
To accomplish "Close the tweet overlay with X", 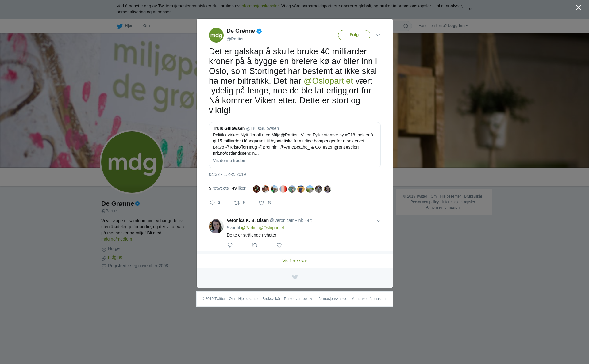I will [579, 8].
